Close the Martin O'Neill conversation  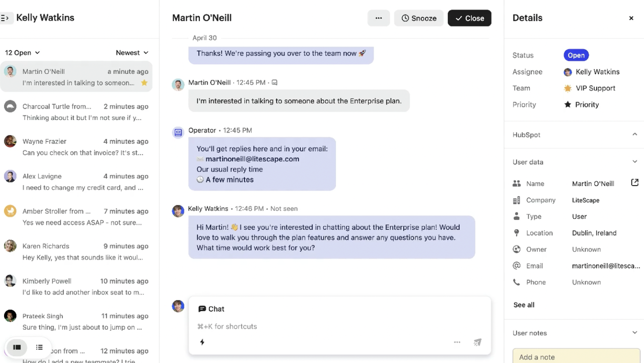click(469, 18)
